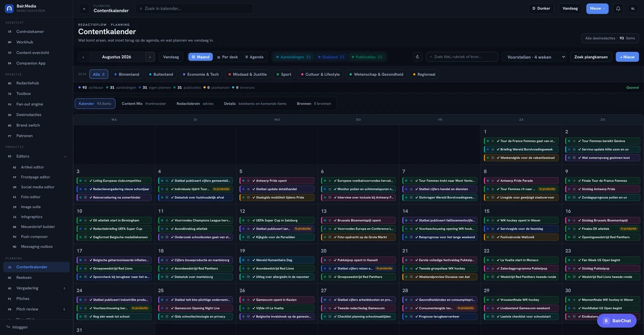Open the Details tab

pyautogui.click(x=255, y=104)
